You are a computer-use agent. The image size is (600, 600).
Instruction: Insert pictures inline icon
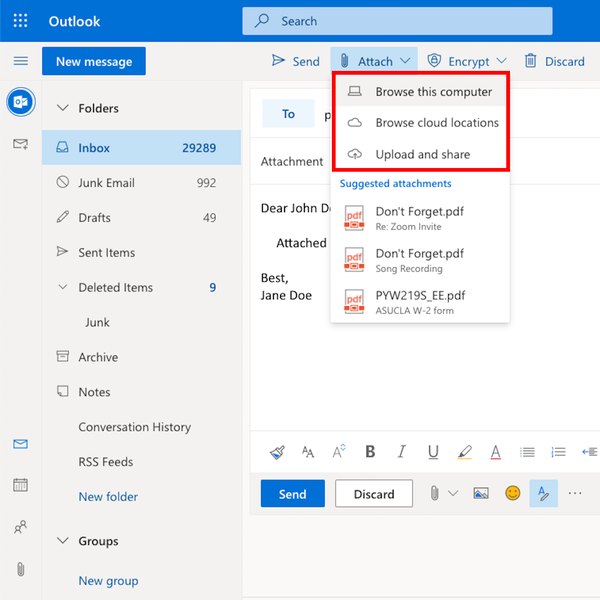pyautogui.click(x=481, y=493)
